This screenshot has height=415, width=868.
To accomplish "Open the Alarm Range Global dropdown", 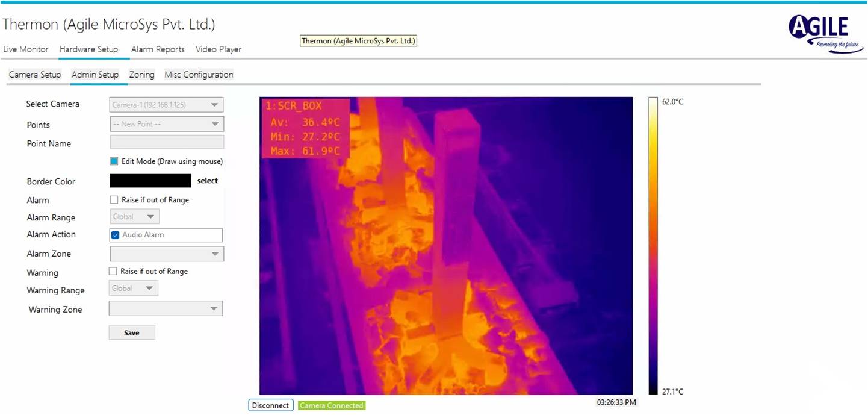I will click(x=135, y=217).
